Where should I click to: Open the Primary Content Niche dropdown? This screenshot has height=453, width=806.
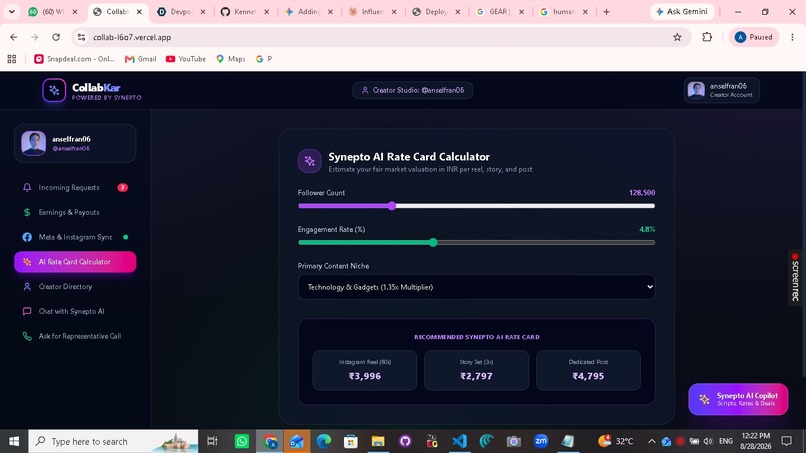click(477, 287)
